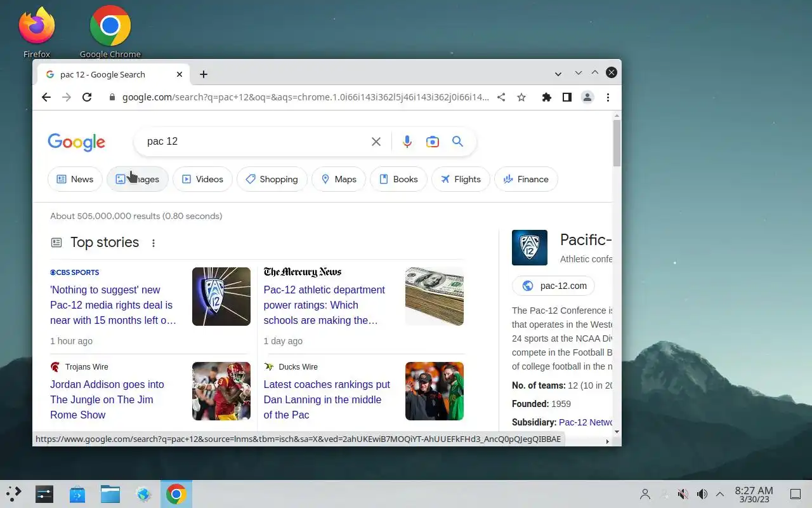Open Chrome's three-dot menu
The height and width of the screenshot is (508, 812).
(x=608, y=97)
